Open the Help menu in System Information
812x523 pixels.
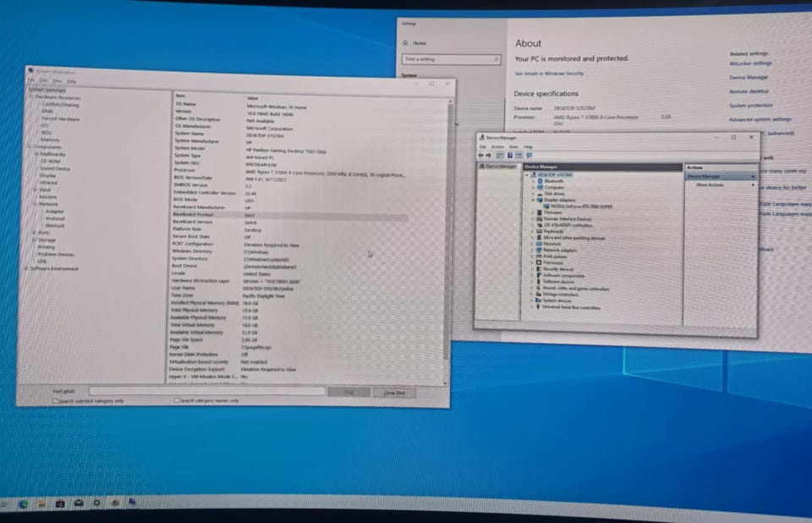(71, 81)
